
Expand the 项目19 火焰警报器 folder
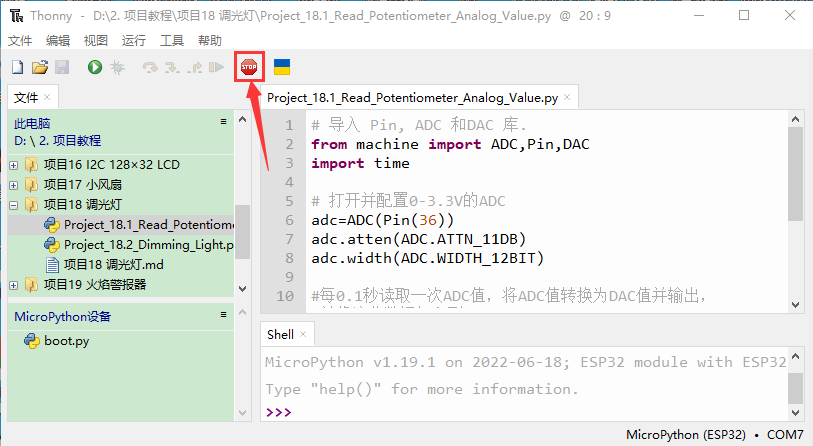(14, 284)
